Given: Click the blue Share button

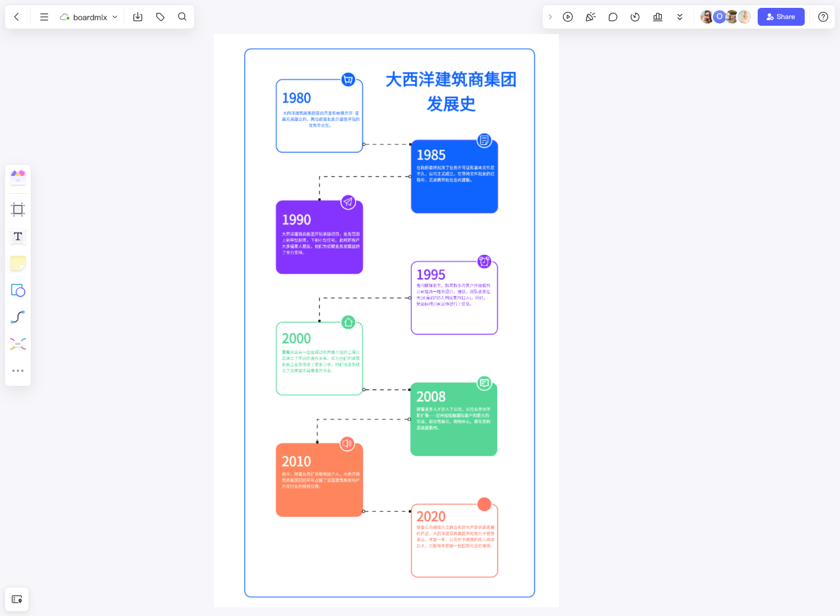Looking at the screenshot, I should click(781, 17).
